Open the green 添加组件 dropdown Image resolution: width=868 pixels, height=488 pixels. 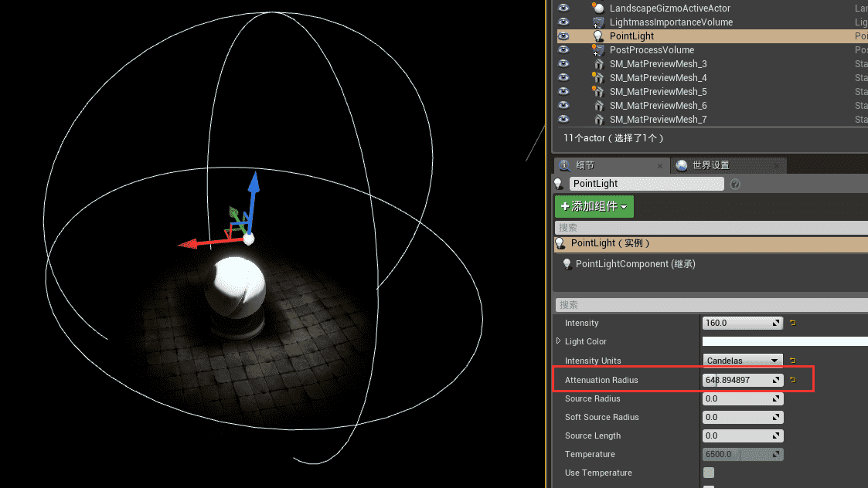click(x=594, y=206)
